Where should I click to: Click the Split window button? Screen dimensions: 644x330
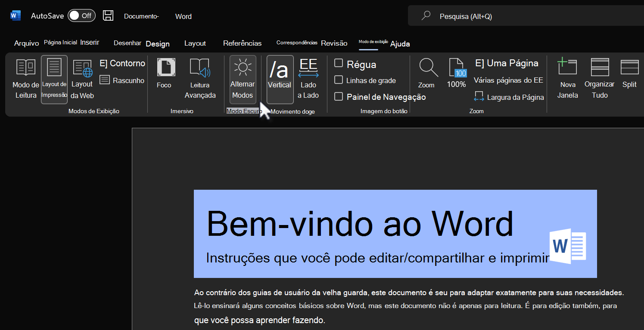(x=629, y=74)
